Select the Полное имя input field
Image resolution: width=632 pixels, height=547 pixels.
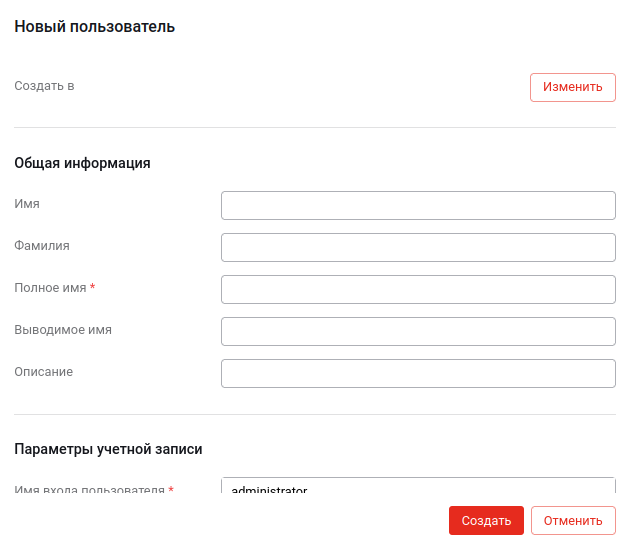click(x=417, y=289)
